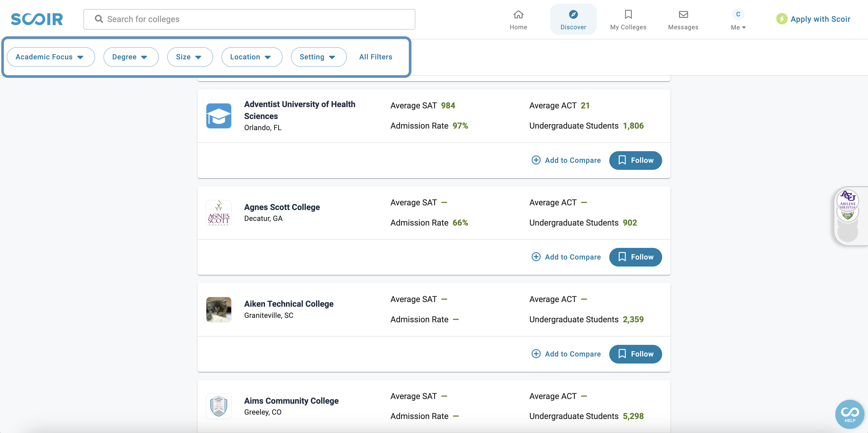
Task: Focus the Search for colleges field
Action: 249,19
